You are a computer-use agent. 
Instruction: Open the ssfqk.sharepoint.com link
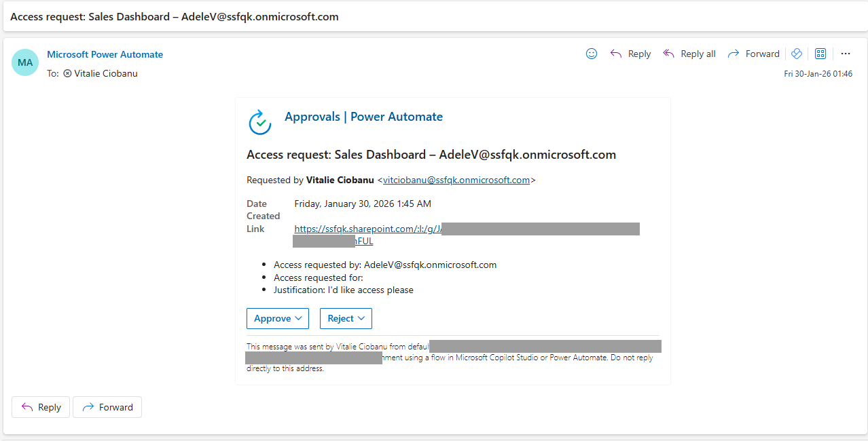[x=369, y=229]
